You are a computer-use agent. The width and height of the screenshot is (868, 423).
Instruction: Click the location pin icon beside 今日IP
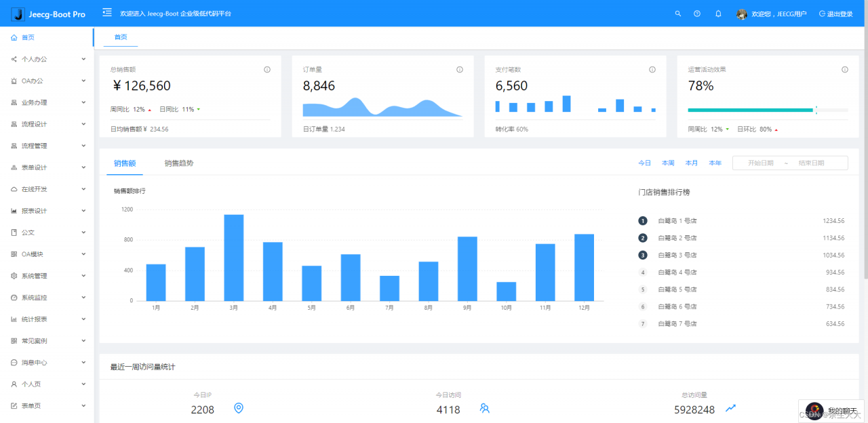pyautogui.click(x=238, y=408)
